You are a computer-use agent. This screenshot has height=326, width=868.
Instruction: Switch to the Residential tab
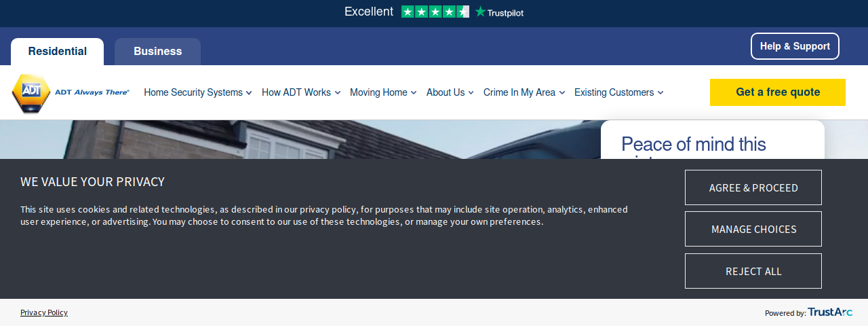pos(58,52)
